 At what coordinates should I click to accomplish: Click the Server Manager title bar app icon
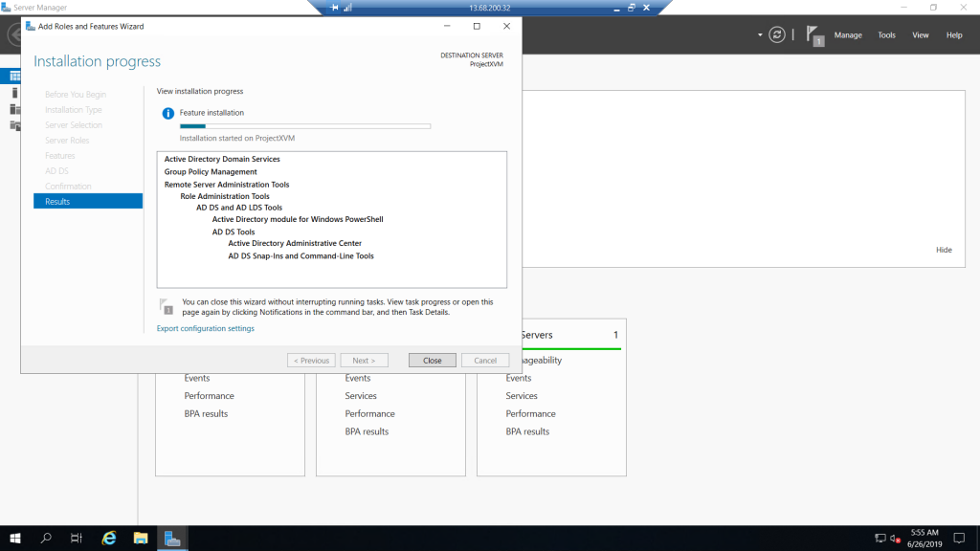(6, 8)
